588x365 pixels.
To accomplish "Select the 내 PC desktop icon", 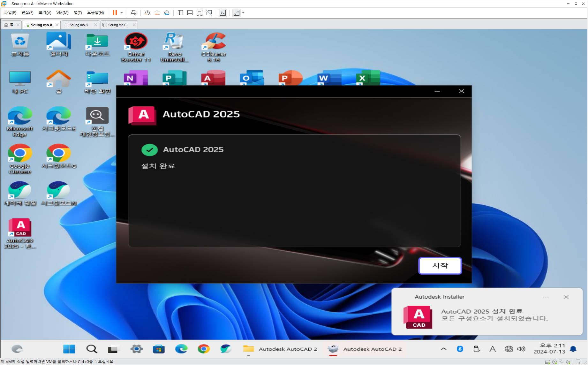I will pyautogui.click(x=20, y=82).
